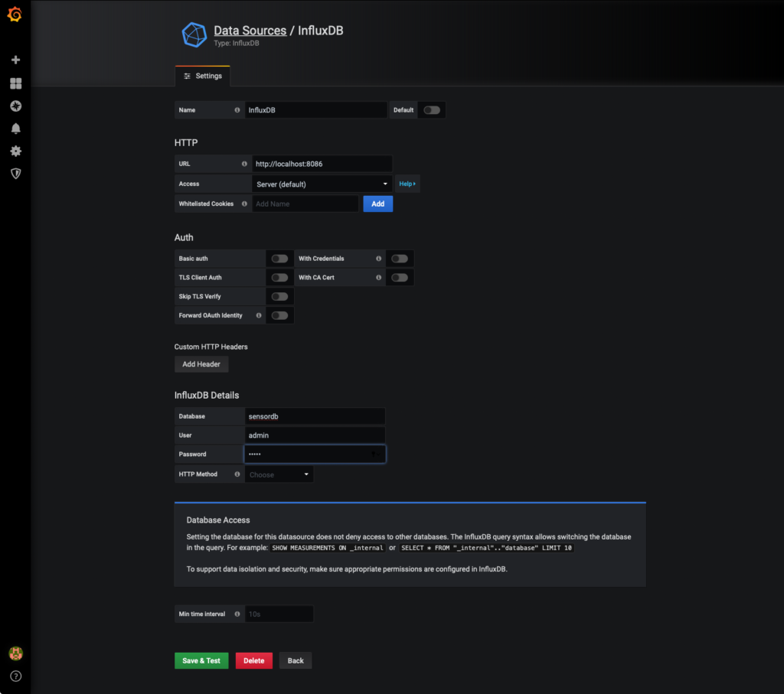Click the With Credentials info icon

click(378, 259)
